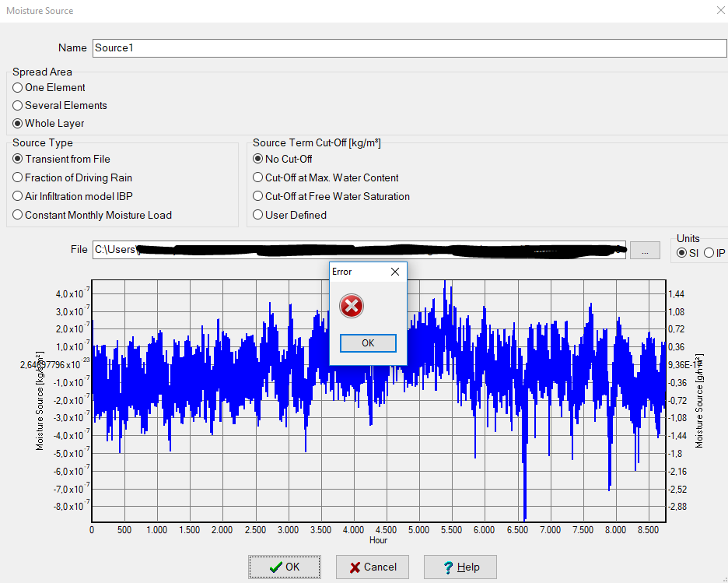This screenshot has width=728, height=583.
Task: Choose Fraction of Driving Rain option
Action: (x=18, y=178)
